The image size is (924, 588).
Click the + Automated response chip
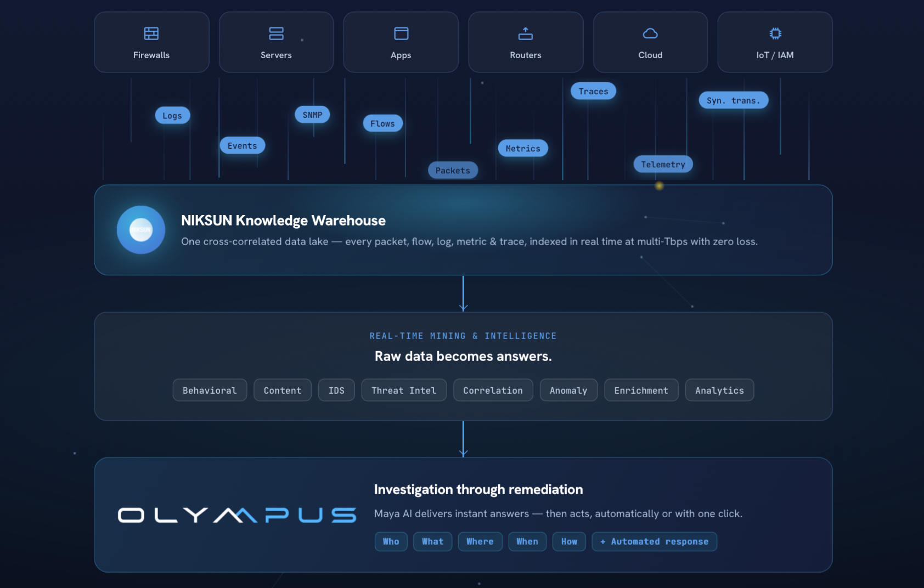(655, 541)
